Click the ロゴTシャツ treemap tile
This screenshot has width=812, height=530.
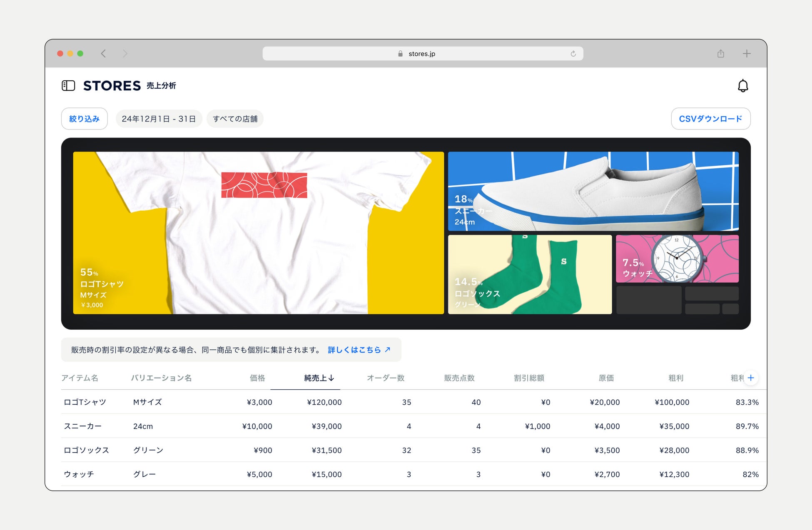[258, 233]
